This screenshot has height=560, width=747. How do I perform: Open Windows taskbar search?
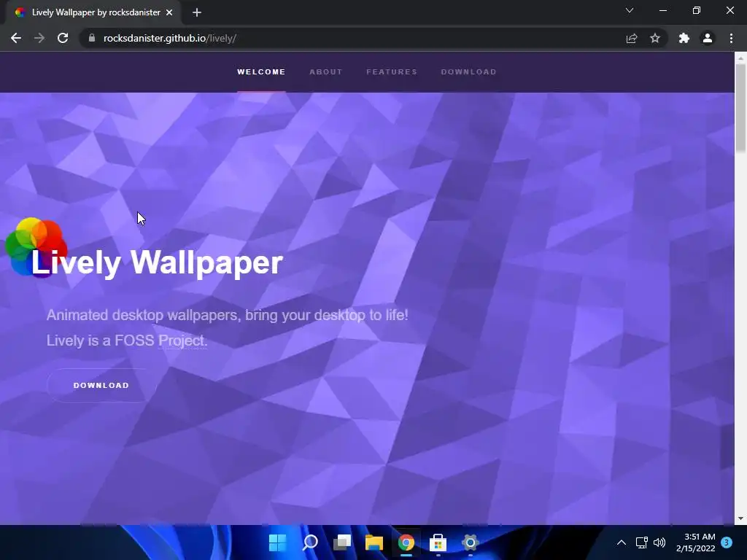[309, 542]
